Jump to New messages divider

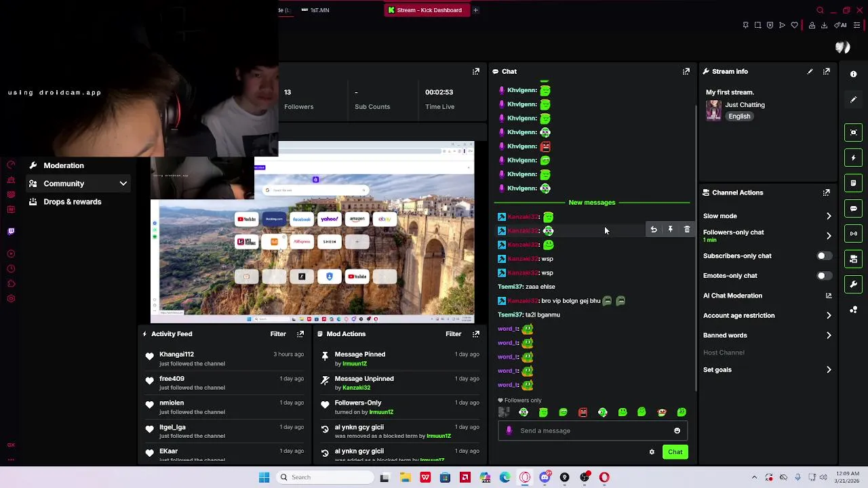point(592,203)
